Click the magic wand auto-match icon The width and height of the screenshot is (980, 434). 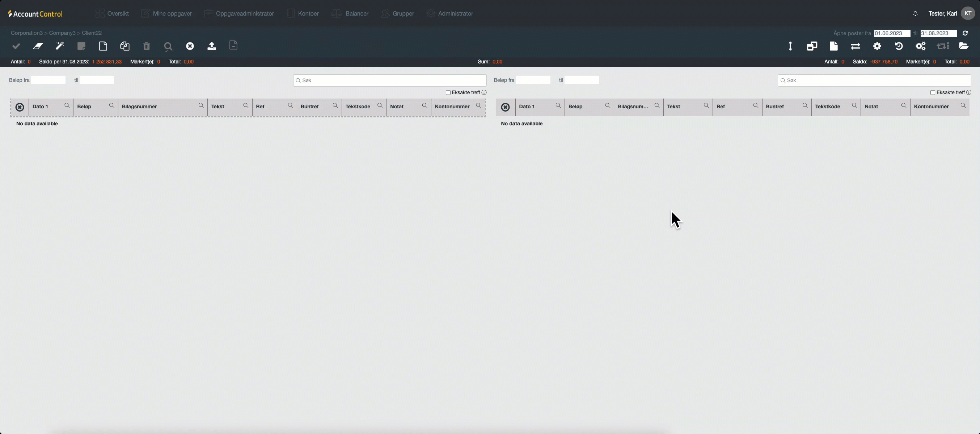coord(60,46)
